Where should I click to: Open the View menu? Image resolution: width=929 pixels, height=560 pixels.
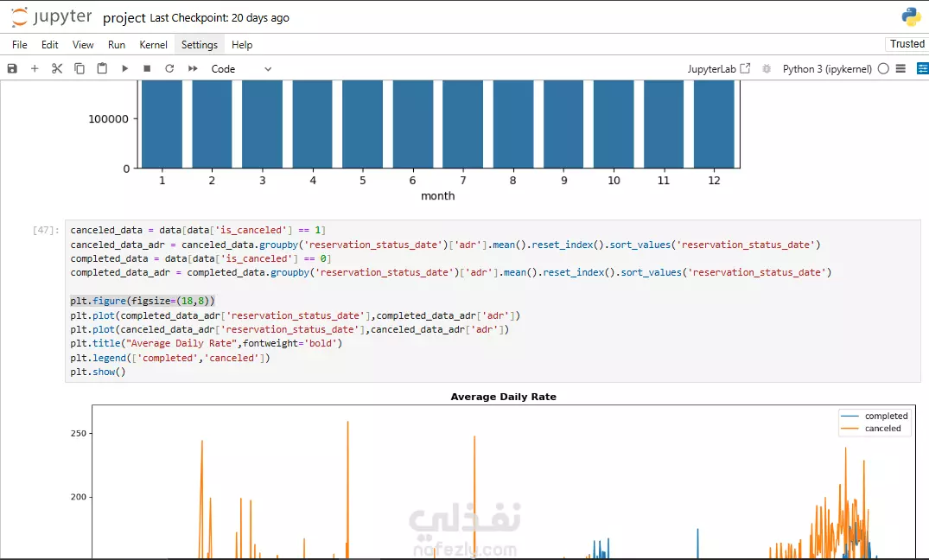(83, 44)
